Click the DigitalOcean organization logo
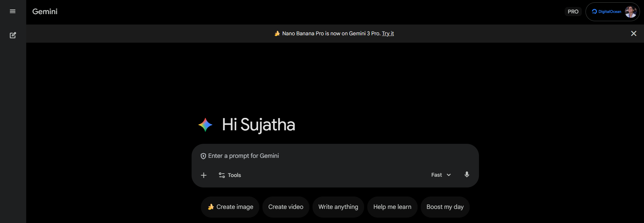 coord(606,12)
